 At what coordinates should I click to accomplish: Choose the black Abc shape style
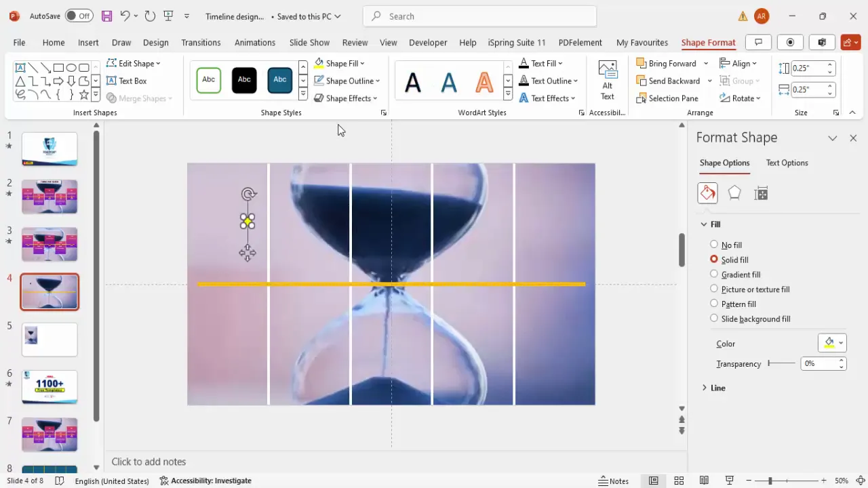244,80
